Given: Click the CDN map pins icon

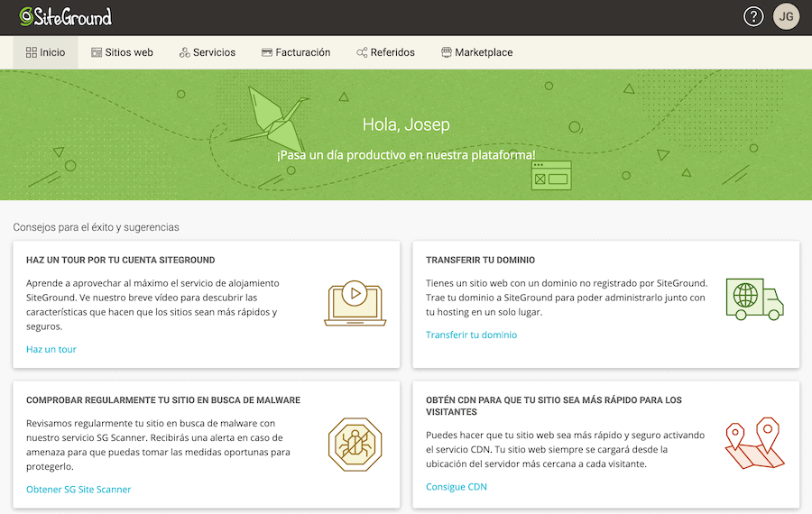Looking at the screenshot, I should [755, 443].
